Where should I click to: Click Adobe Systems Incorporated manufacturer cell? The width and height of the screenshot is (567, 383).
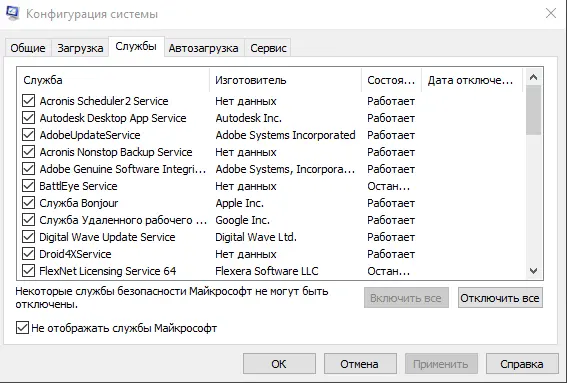[x=285, y=135]
